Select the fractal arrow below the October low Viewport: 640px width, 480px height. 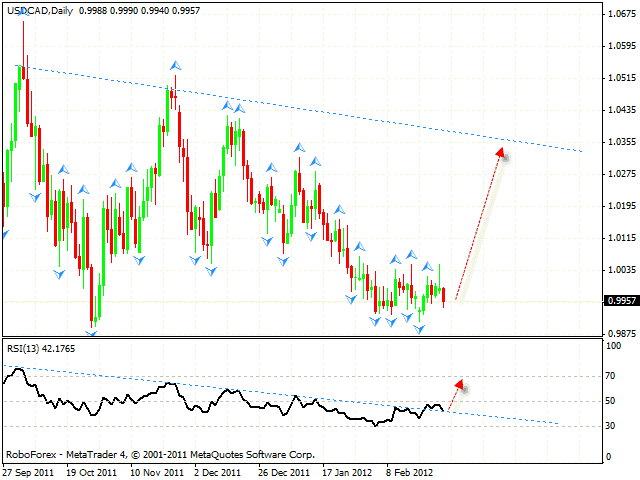click(92, 334)
